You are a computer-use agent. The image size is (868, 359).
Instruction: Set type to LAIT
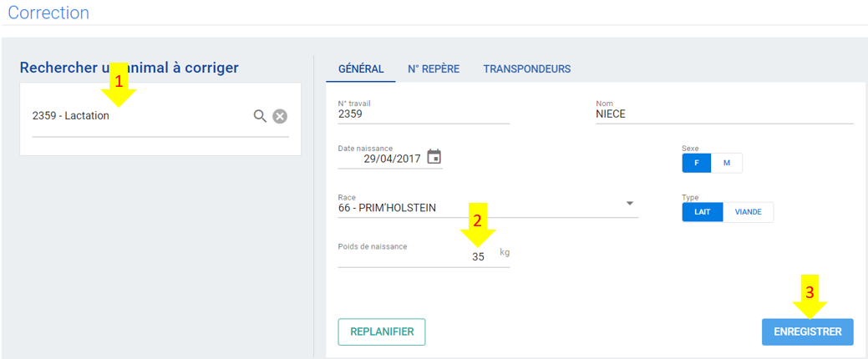[703, 212]
